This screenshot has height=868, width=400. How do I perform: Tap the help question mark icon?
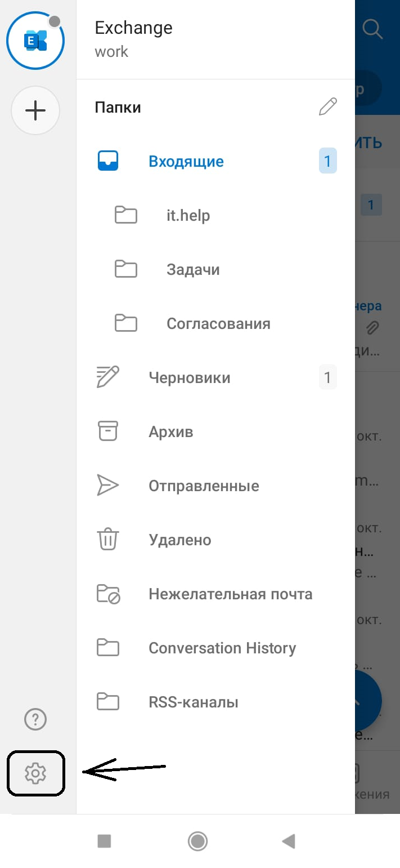click(35, 719)
